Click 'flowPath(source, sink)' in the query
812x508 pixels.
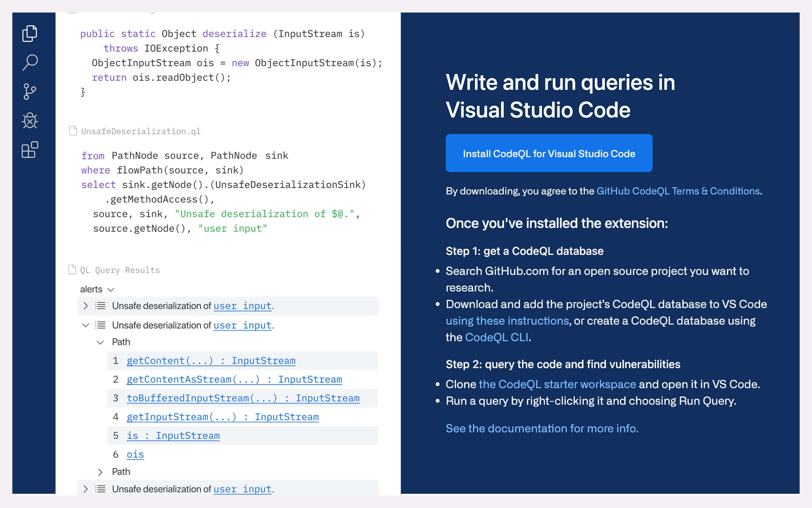point(180,170)
